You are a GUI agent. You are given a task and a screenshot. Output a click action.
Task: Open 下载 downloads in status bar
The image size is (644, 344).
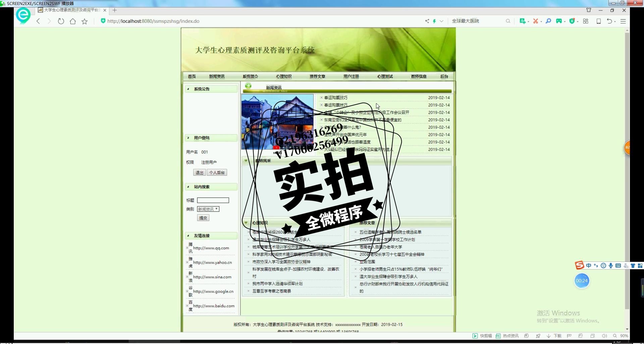click(x=554, y=336)
